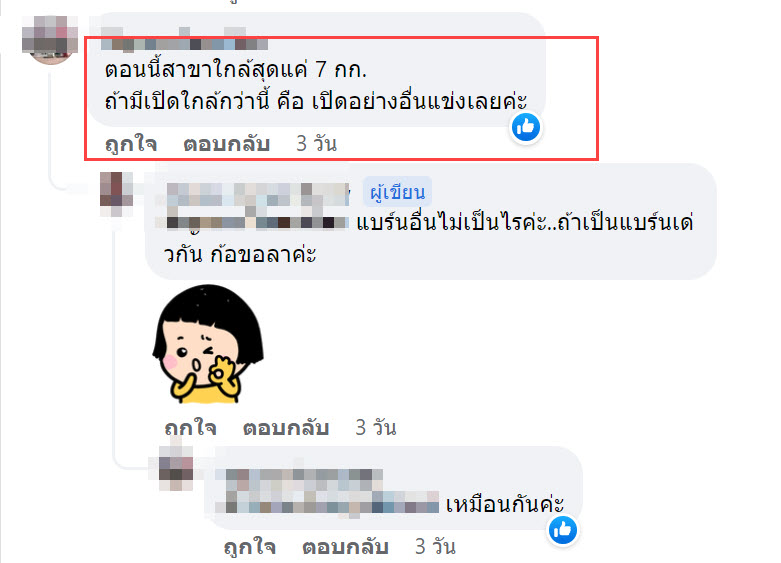This screenshot has height=563, width=781.
Task: Open the 3 วัน timestamp on last reply
Action: pos(435,546)
